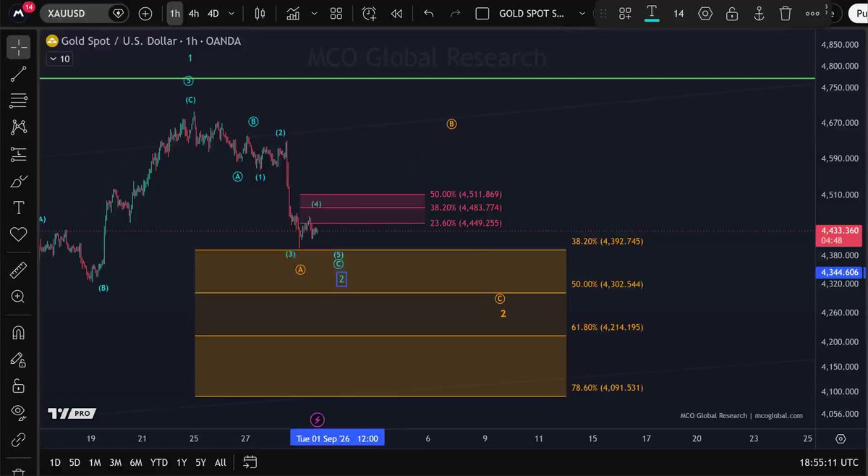
Task: Select the crosshair cursor tool
Action: tap(18, 48)
